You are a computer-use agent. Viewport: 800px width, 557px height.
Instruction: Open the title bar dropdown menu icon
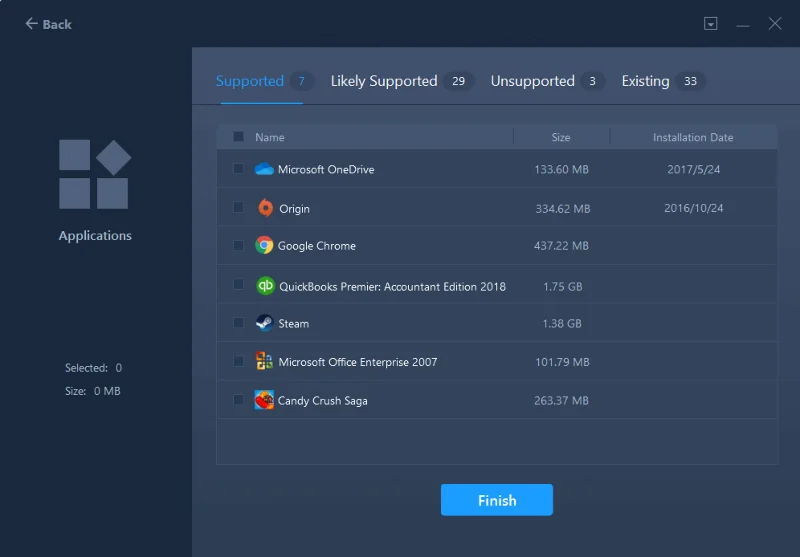tap(710, 23)
